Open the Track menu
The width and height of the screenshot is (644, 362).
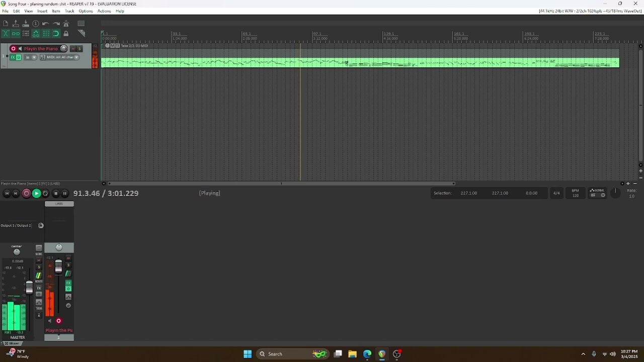point(69,11)
